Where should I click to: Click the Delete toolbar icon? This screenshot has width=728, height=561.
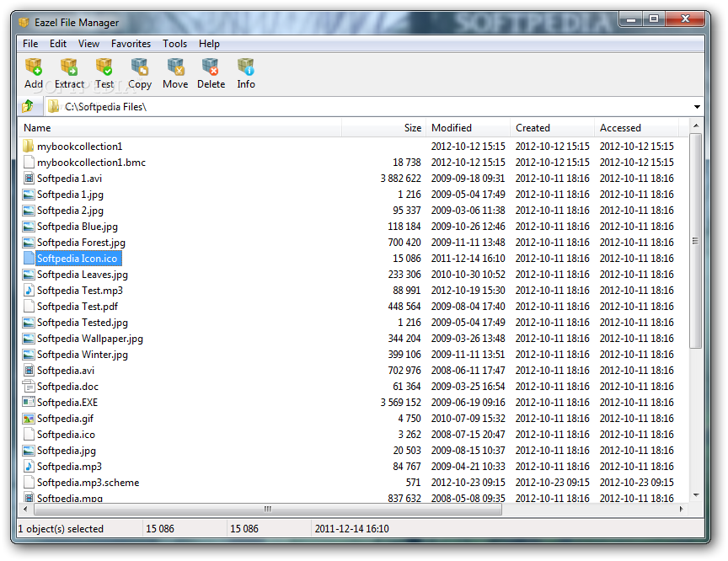(211, 67)
